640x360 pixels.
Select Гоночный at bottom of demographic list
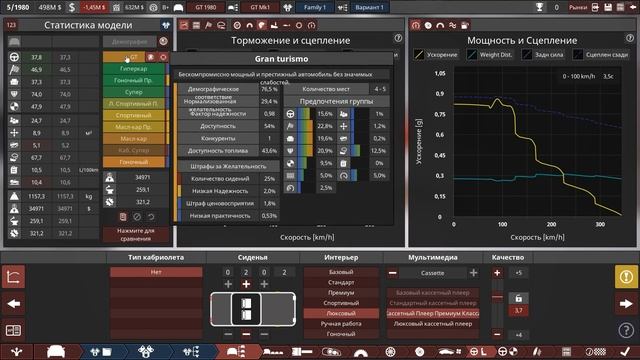coord(133,162)
